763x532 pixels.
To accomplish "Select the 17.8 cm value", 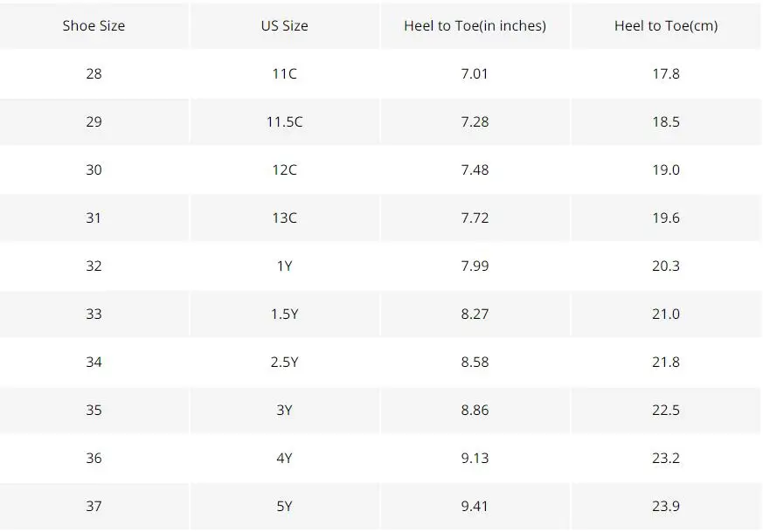I will point(666,74).
